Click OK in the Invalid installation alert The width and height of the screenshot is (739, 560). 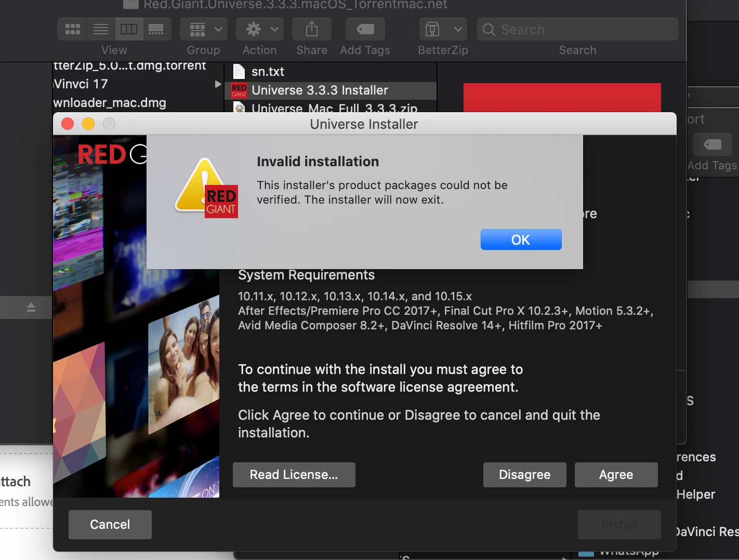pyautogui.click(x=521, y=239)
